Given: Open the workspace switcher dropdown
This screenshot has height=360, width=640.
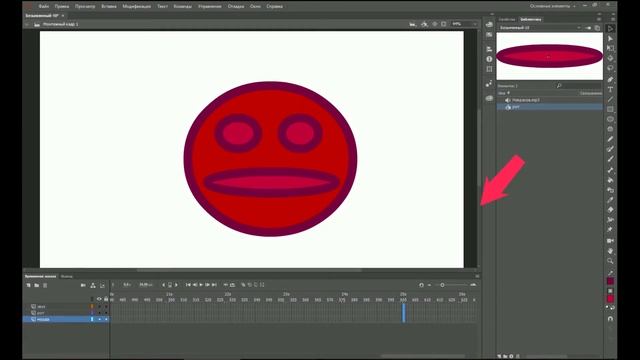Looking at the screenshot, I should point(553,6).
